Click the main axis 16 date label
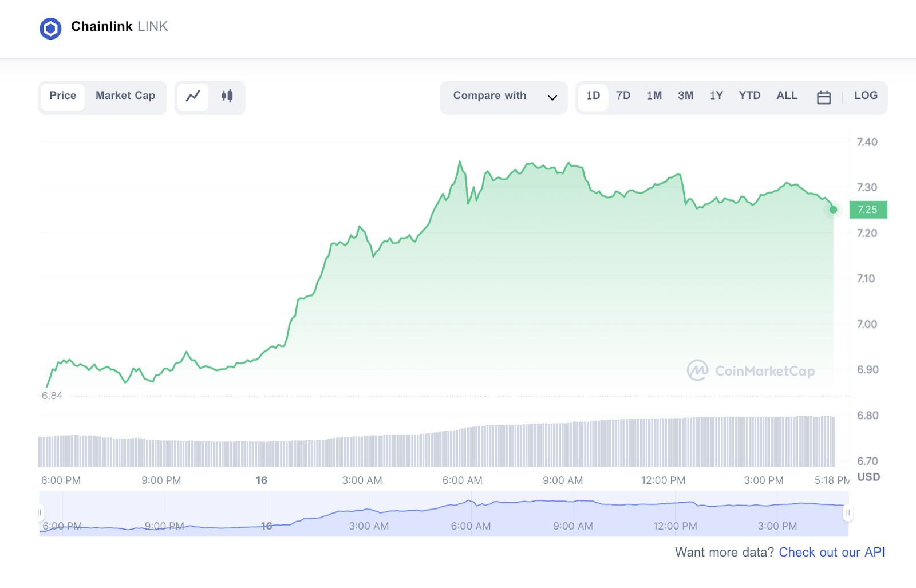 [262, 480]
